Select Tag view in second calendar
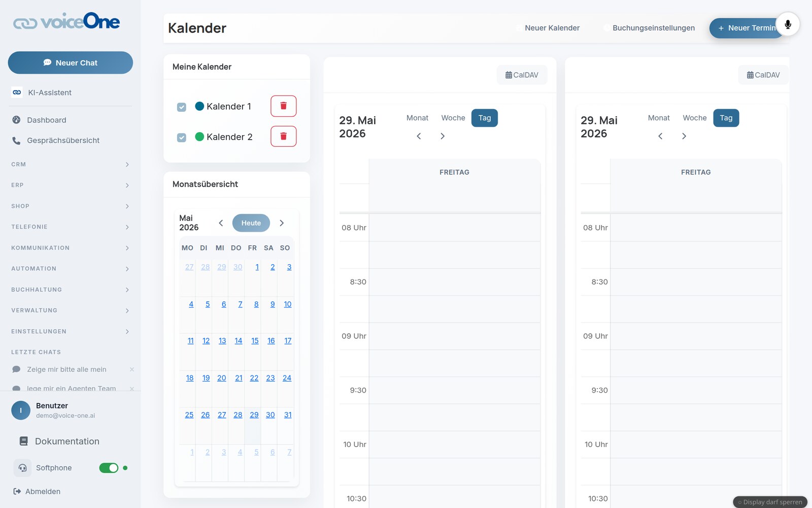 point(726,118)
